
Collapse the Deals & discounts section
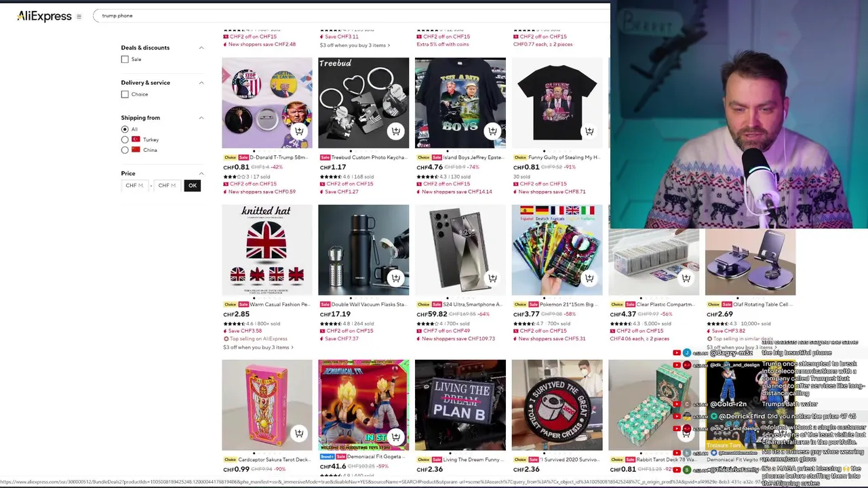click(201, 47)
